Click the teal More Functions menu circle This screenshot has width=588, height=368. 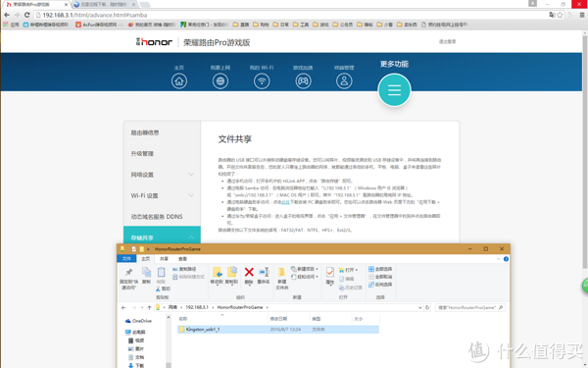pyautogui.click(x=394, y=90)
